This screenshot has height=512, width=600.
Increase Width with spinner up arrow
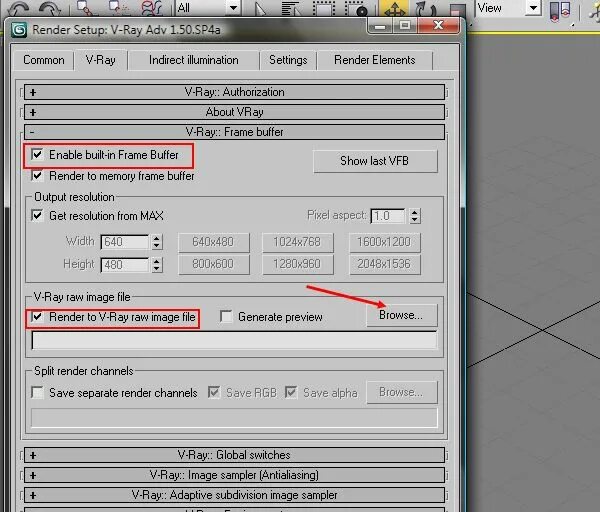(157, 238)
